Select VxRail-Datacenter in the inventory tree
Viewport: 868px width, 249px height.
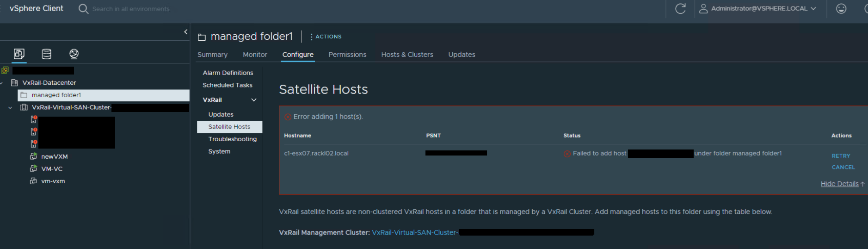click(x=49, y=83)
